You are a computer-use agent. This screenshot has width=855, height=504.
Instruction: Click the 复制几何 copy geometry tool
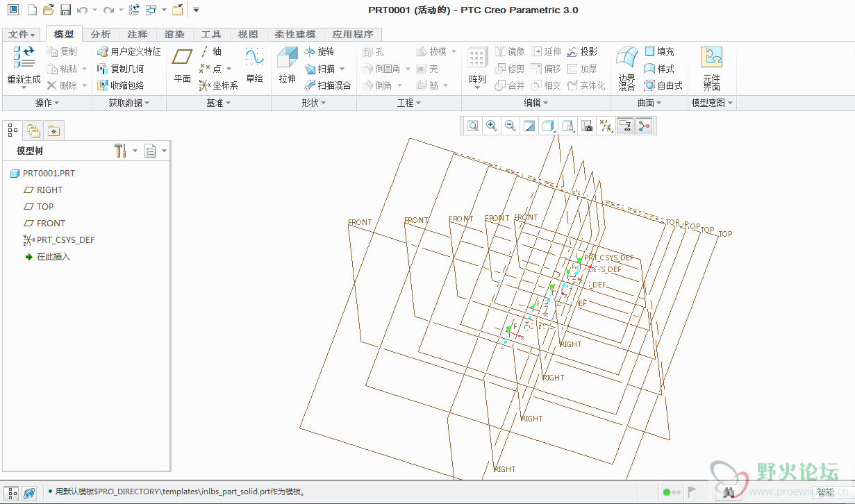pyautogui.click(x=121, y=69)
